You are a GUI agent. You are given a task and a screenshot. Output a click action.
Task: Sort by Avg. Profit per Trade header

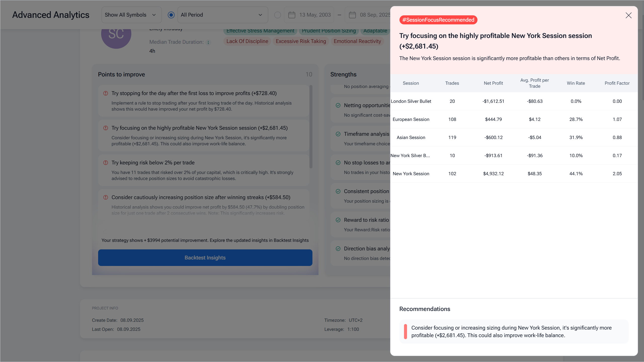coord(535,83)
